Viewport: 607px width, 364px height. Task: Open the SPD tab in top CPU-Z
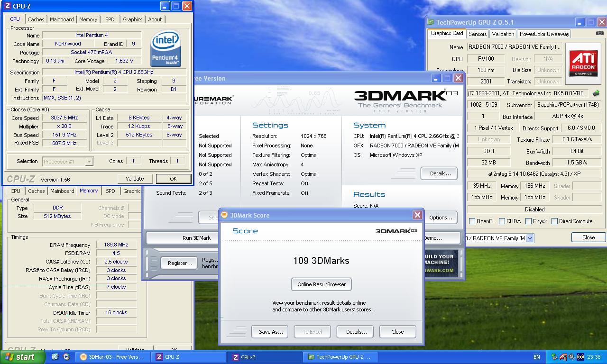110,19
